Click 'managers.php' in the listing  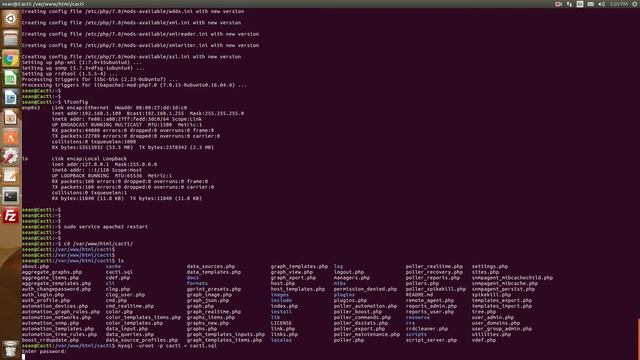coord(352,278)
